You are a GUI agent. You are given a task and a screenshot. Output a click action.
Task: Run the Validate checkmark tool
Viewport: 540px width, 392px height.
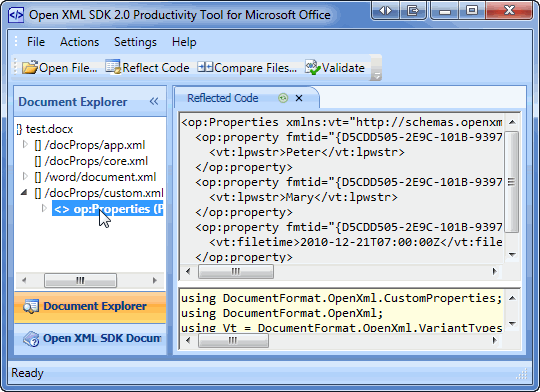pyautogui.click(x=313, y=67)
